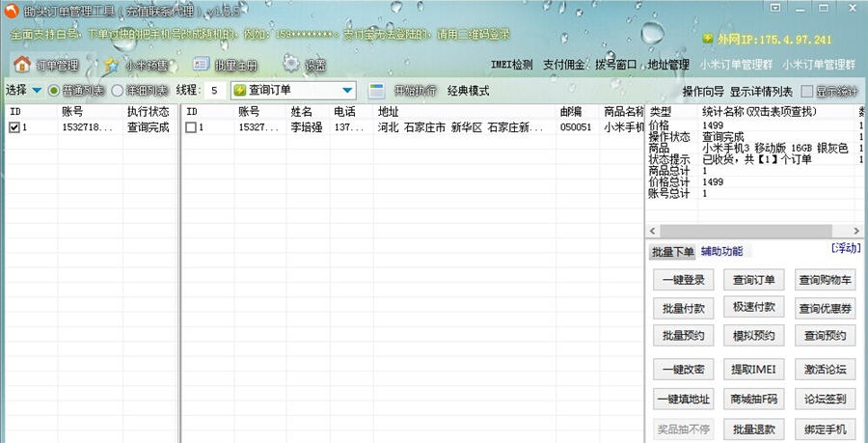The width and height of the screenshot is (868, 443).
Task: Click 极速付款 button
Action: [x=753, y=307]
